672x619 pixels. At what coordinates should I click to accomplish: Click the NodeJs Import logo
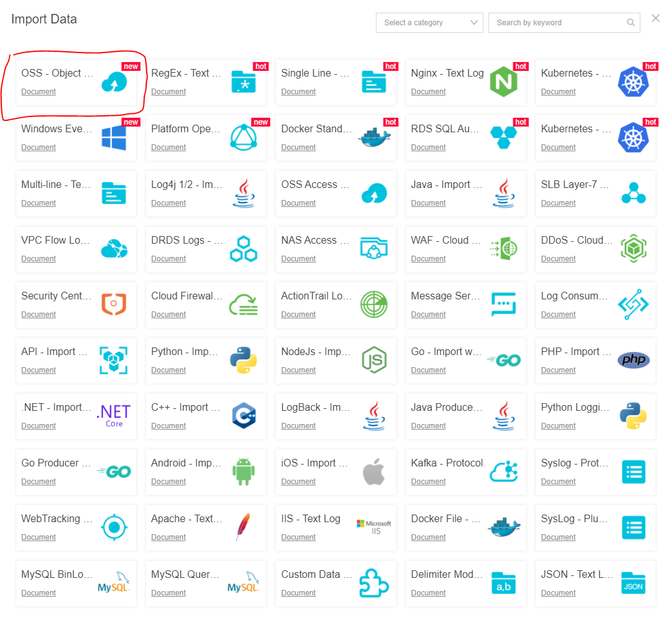point(374,360)
